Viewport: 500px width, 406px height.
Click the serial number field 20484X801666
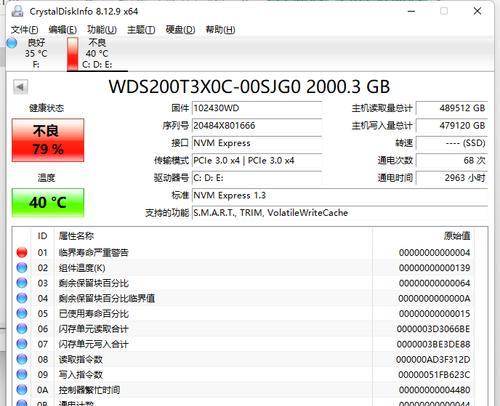[x=257, y=126]
